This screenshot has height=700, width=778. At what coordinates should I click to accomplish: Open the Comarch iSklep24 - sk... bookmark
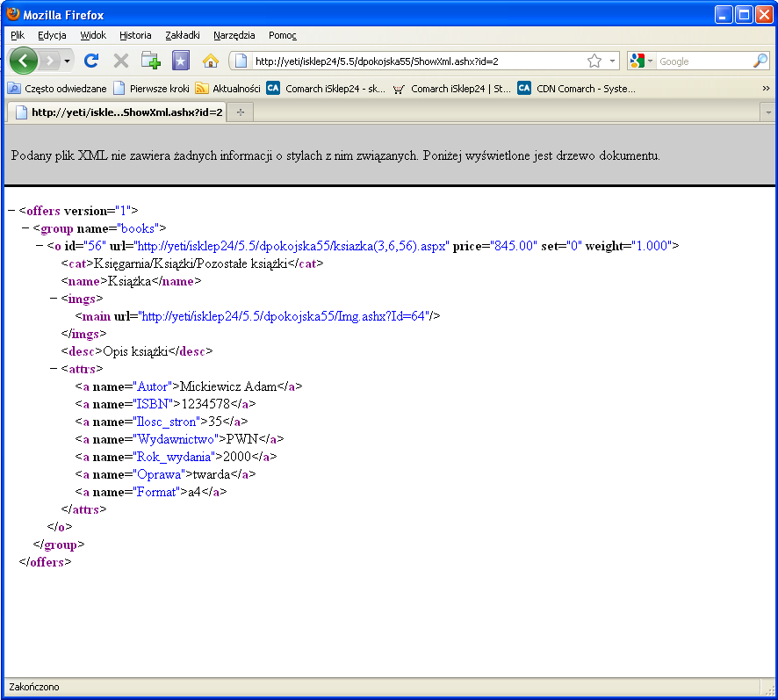326,89
